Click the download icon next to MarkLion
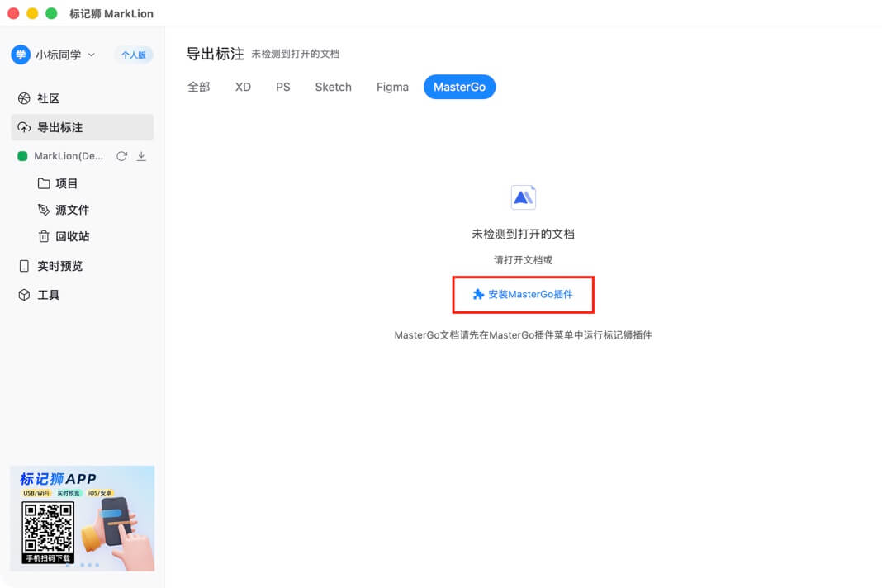The image size is (882, 588). tap(141, 156)
